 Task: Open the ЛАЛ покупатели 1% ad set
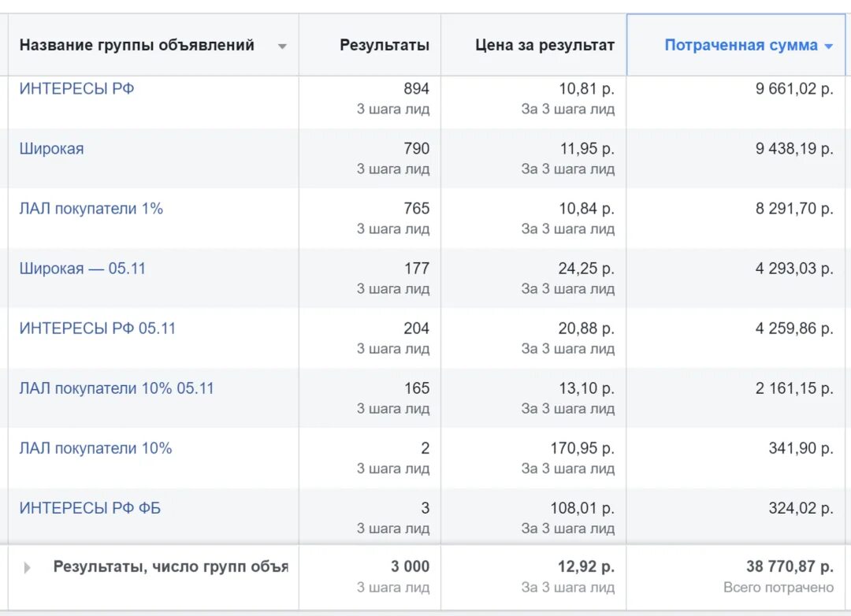[91, 209]
